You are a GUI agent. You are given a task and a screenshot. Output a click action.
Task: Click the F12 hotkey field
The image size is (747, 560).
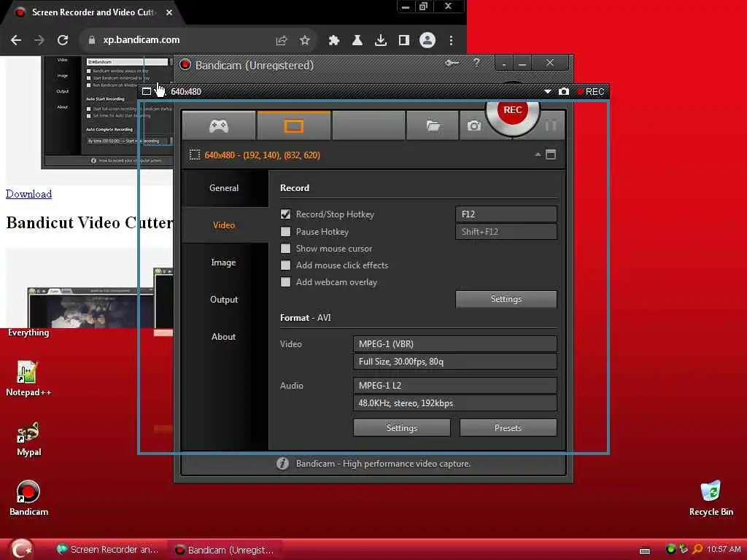(x=506, y=214)
